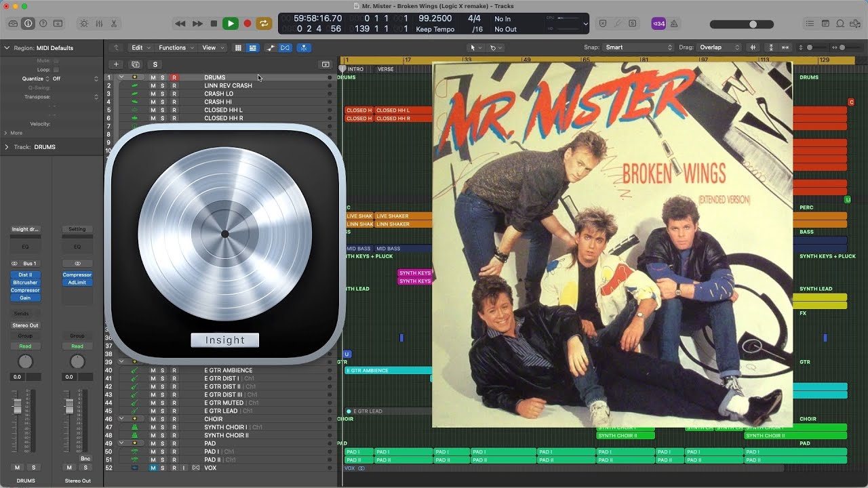Click the Stop transport button
This screenshot has width=868, height=488.
point(214,23)
